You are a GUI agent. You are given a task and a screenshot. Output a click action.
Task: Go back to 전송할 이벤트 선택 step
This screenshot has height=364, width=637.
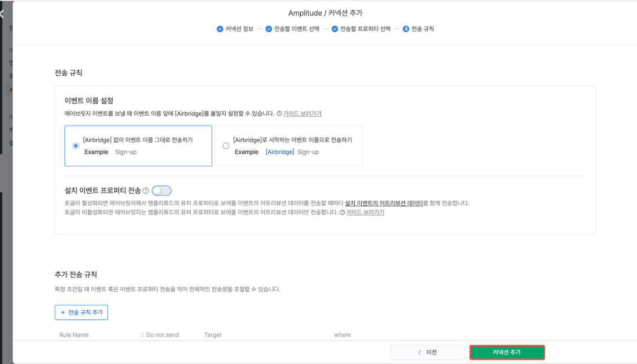click(x=293, y=29)
